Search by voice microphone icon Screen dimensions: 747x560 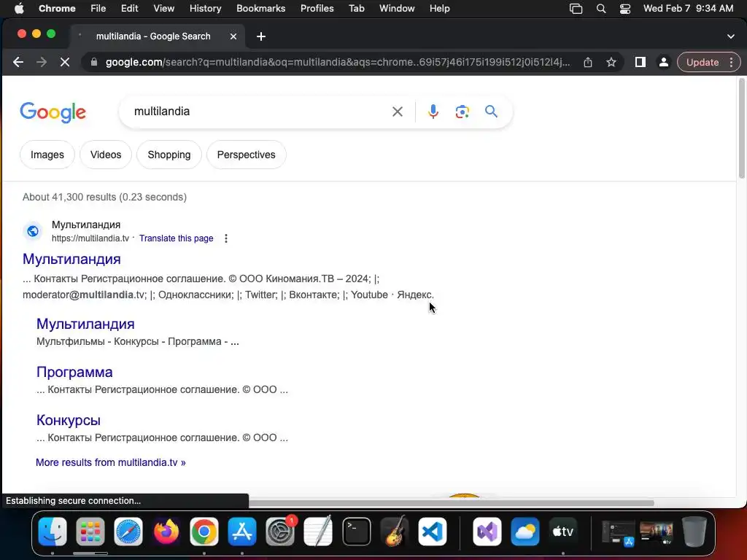coord(433,112)
